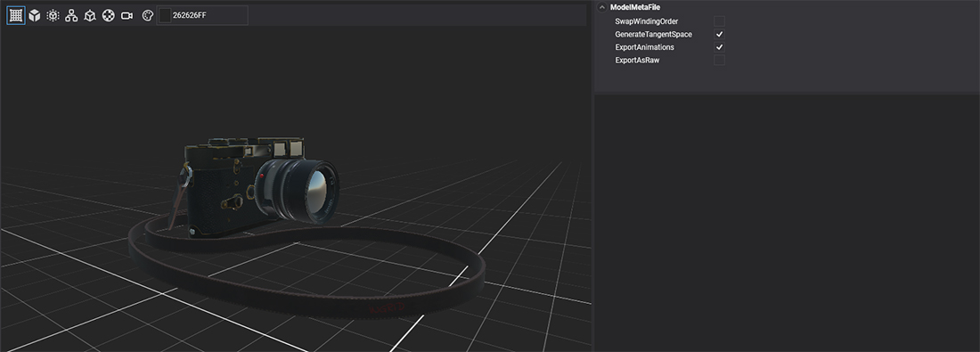The height and width of the screenshot is (352, 980).
Task: Click the SwapWindingOrder property label
Action: click(x=646, y=21)
